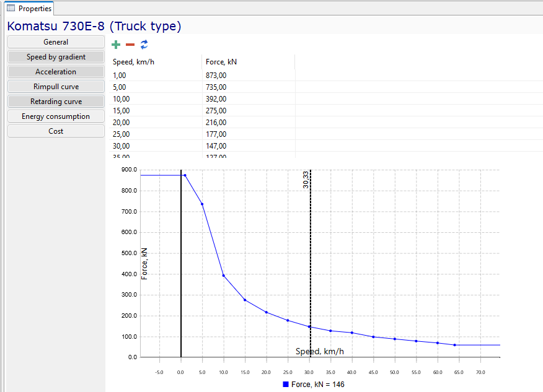The width and height of the screenshot is (543, 392).
Task: Open the Energy consumption section
Action: (x=56, y=116)
